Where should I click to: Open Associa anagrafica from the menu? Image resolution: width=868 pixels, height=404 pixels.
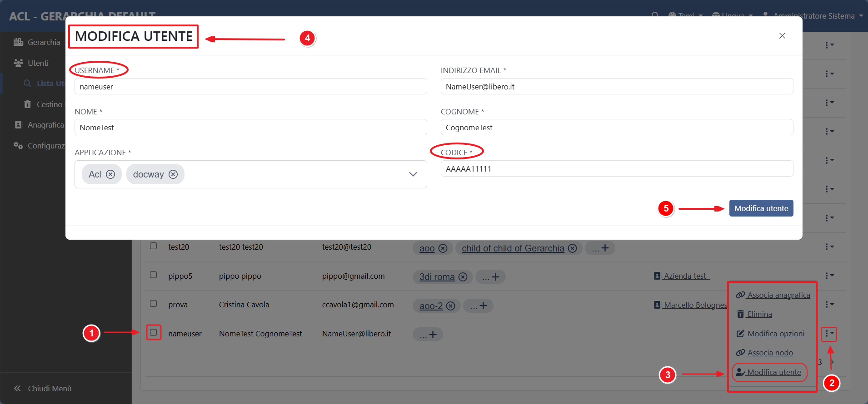coord(778,295)
